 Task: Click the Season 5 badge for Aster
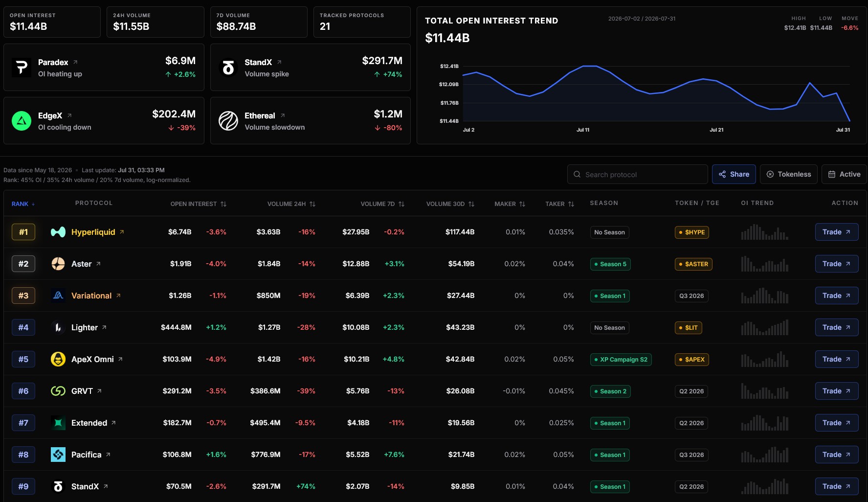coord(610,264)
